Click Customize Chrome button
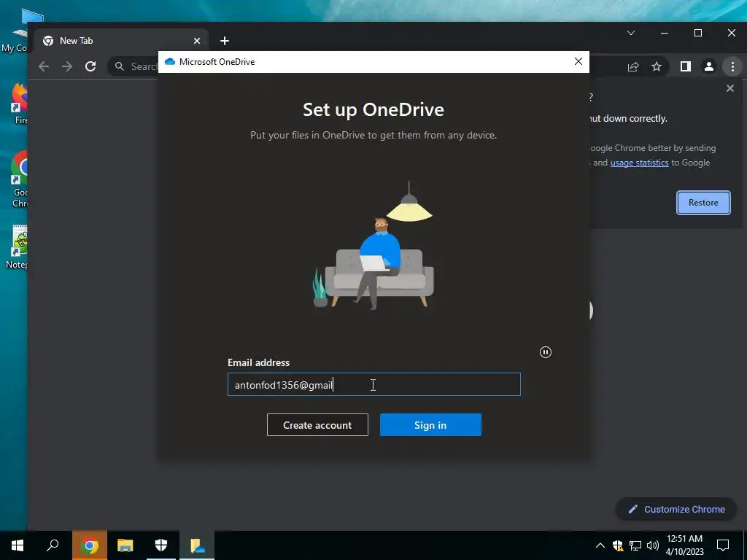The width and height of the screenshot is (747, 560). tap(676, 509)
